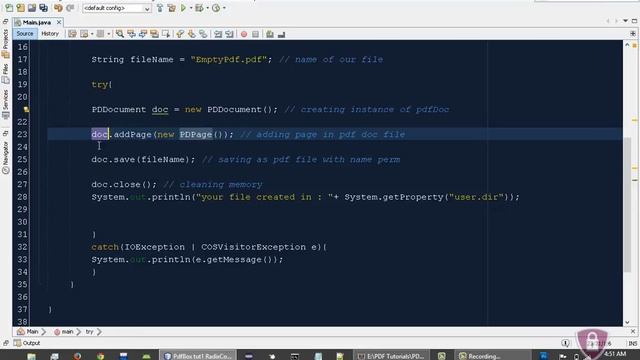Click the Find Selection magnifier icon
The image size is (640, 360).
click(x=120, y=34)
